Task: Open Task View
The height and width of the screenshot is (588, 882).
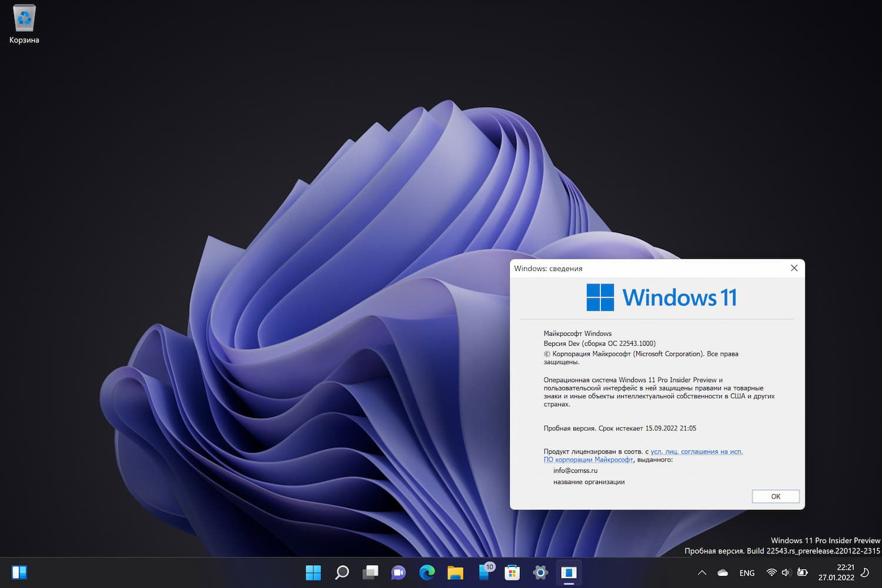Action: [x=370, y=572]
